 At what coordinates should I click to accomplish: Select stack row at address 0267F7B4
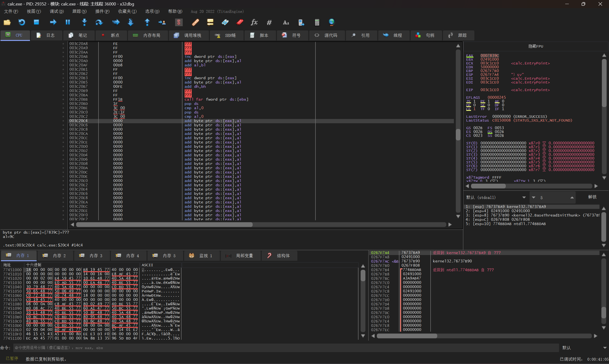[x=484, y=270]
